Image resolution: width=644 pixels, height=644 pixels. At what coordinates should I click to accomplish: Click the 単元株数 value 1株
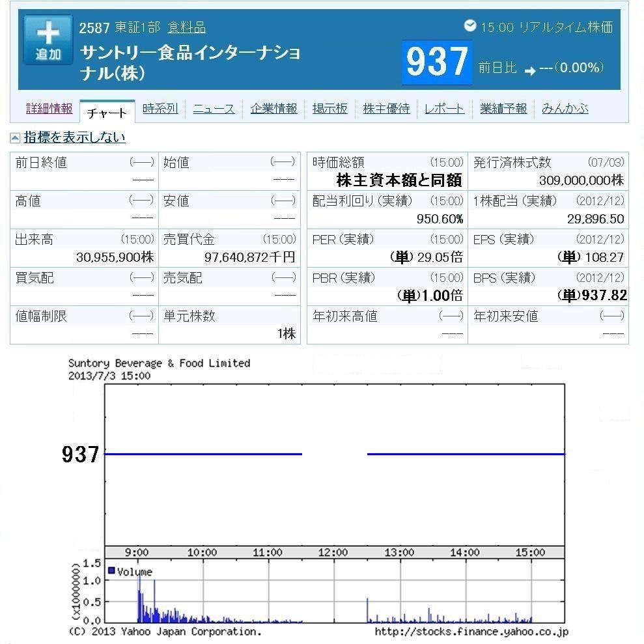tap(287, 334)
